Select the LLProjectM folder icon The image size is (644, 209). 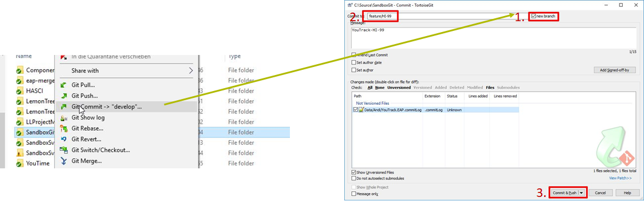(19, 122)
